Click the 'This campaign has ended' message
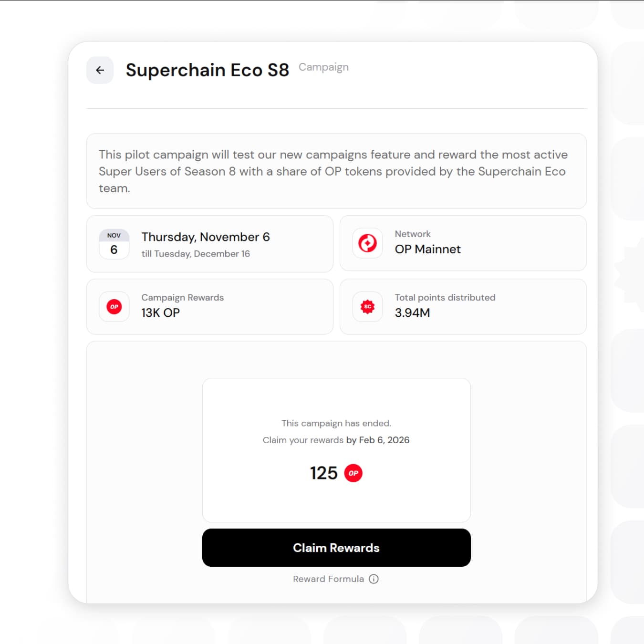644x644 pixels. tap(336, 423)
